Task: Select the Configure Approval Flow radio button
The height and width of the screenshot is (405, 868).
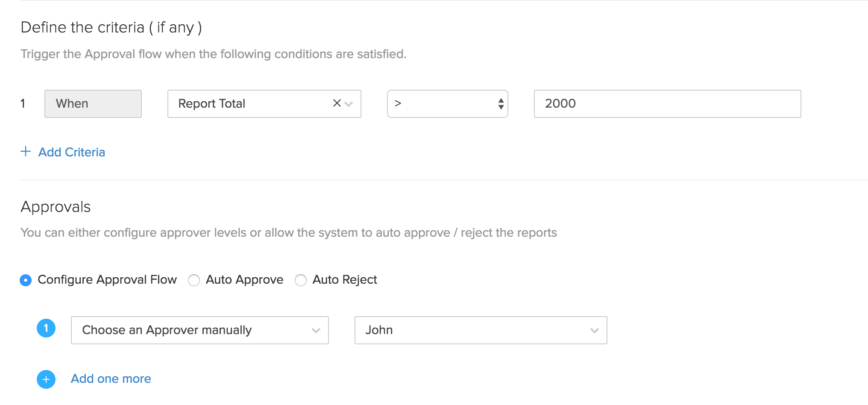Action: pos(26,280)
